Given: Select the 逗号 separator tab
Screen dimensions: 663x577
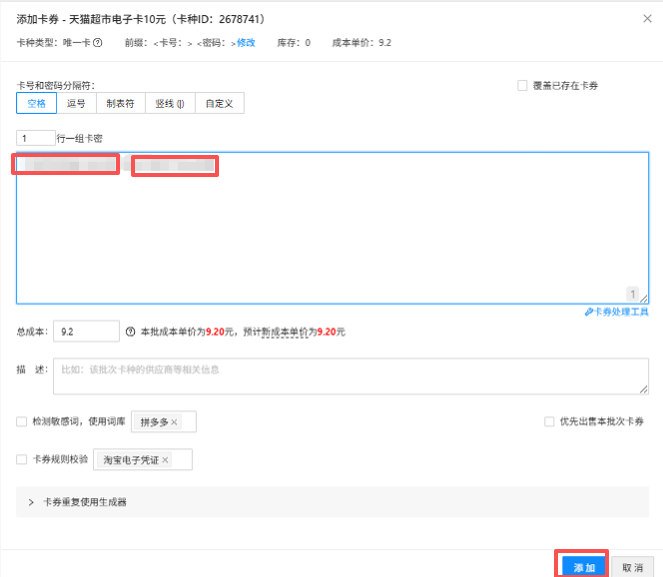Looking at the screenshot, I should 76,103.
